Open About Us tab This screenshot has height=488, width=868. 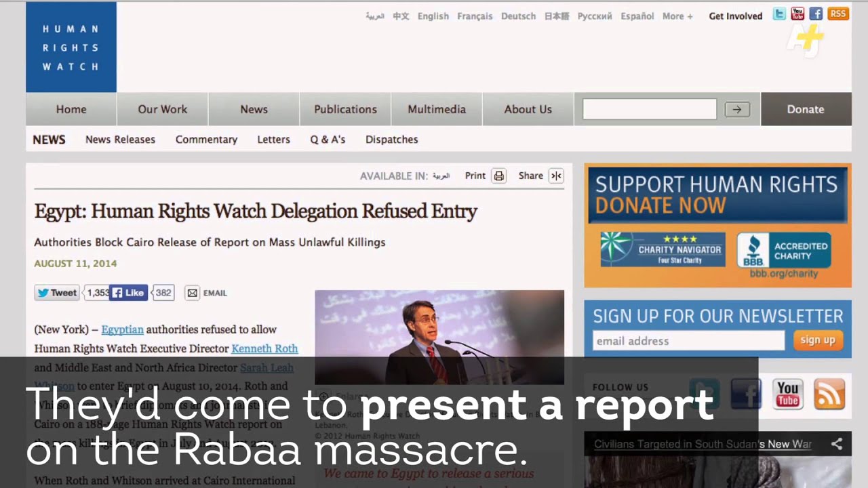tap(528, 109)
